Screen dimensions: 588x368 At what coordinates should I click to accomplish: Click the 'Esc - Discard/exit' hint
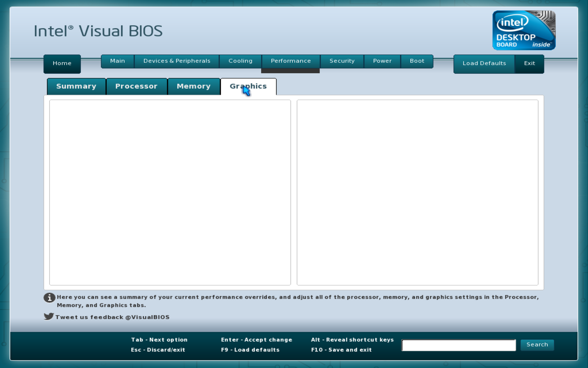coord(158,350)
